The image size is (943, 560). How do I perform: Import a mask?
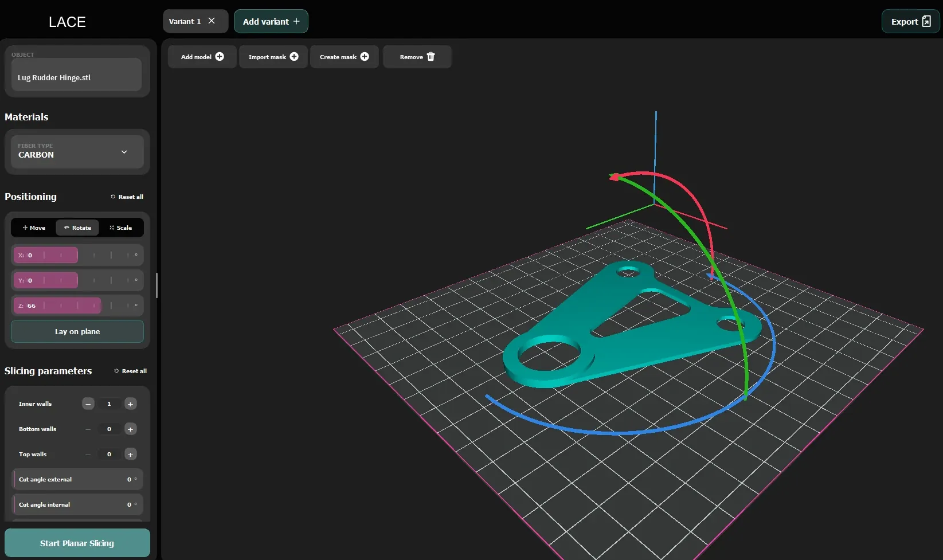(x=273, y=57)
